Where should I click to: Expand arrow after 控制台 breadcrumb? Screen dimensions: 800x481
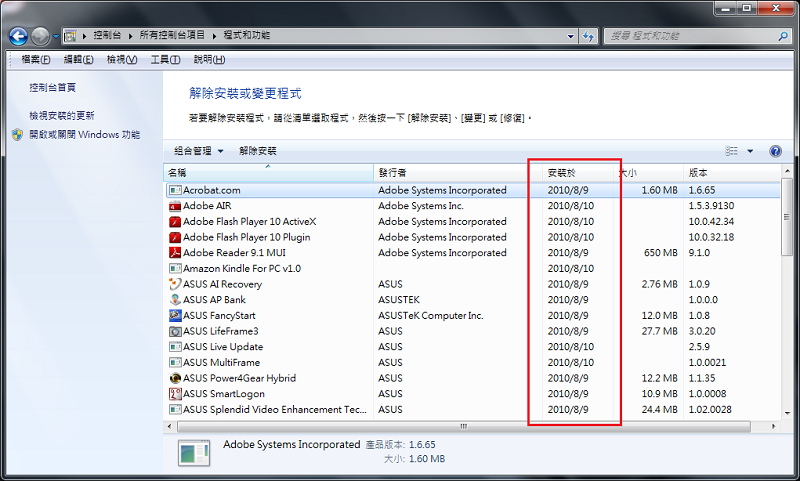[131, 36]
